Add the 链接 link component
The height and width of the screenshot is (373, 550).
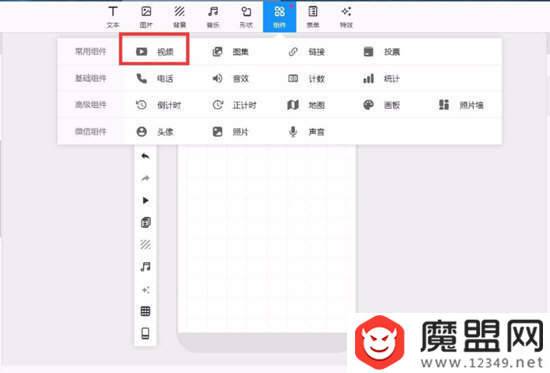306,52
